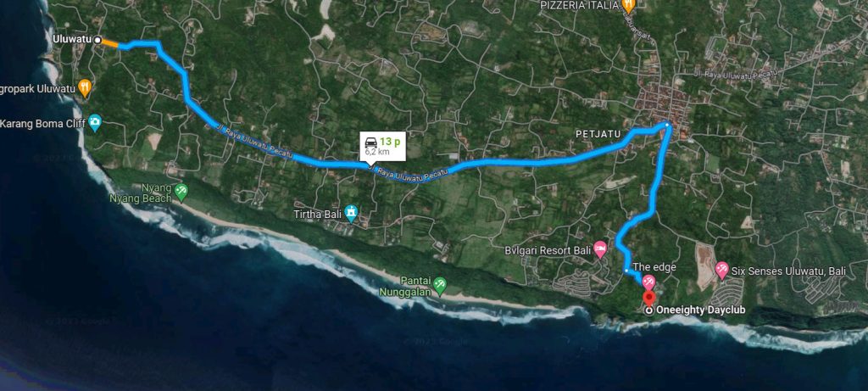Click the route waypoint dot near Petjatu
The width and height of the screenshot is (868, 391).
pyautogui.click(x=667, y=126)
